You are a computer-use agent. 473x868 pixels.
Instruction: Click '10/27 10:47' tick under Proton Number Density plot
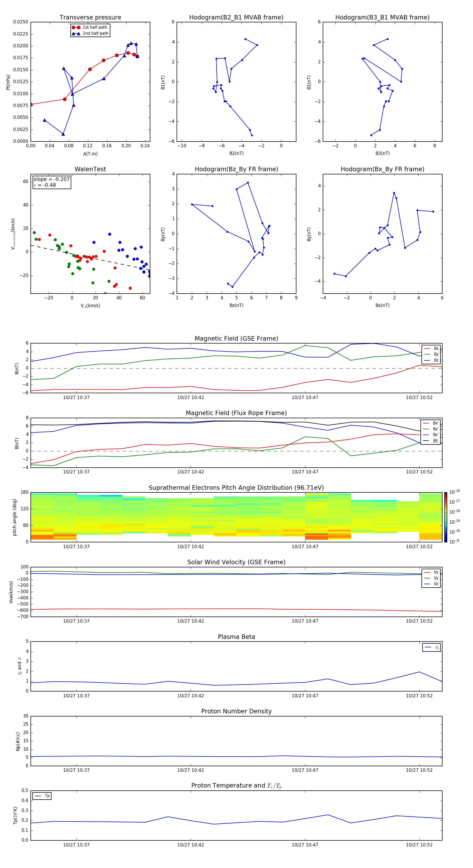pyautogui.click(x=305, y=770)
